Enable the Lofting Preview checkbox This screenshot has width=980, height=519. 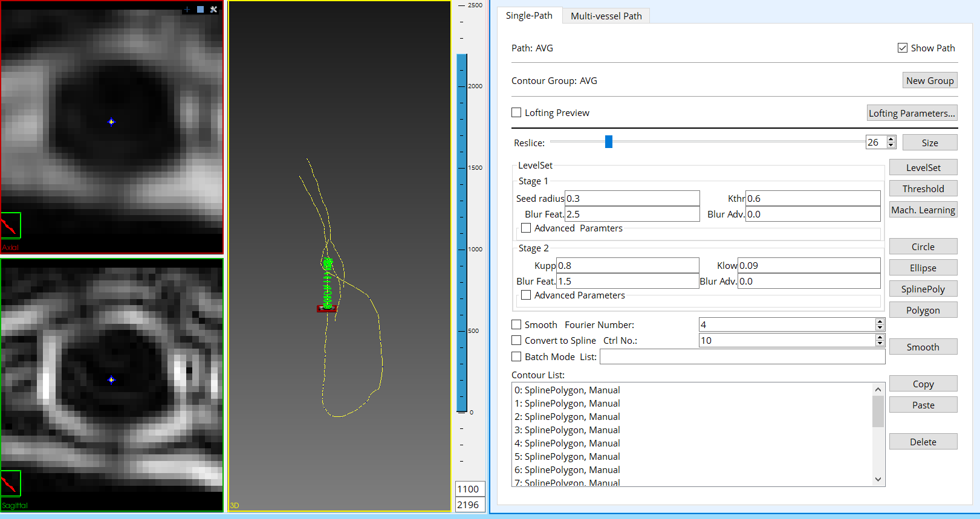[x=516, y=112]
